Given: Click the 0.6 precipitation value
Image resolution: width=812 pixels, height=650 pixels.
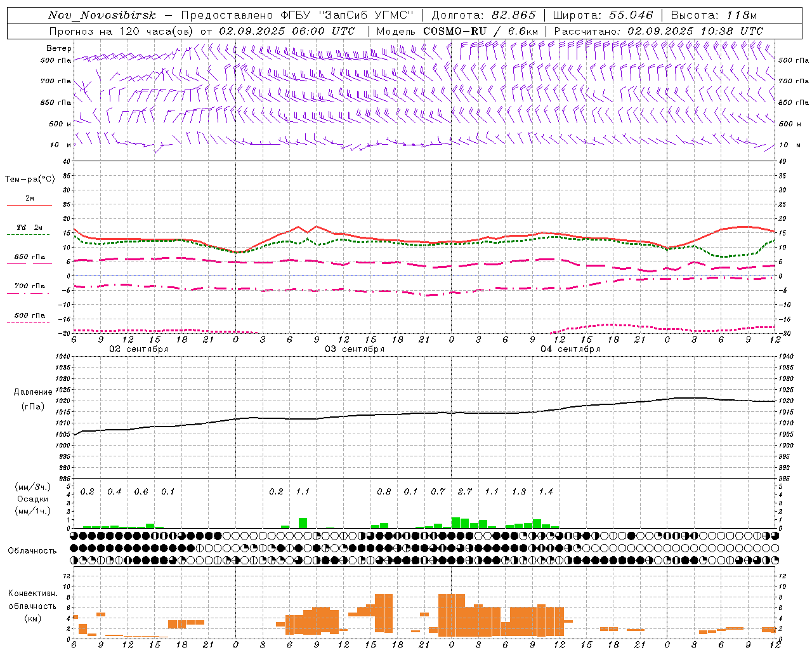Looking at the screenshot, I should coord(141,491).
